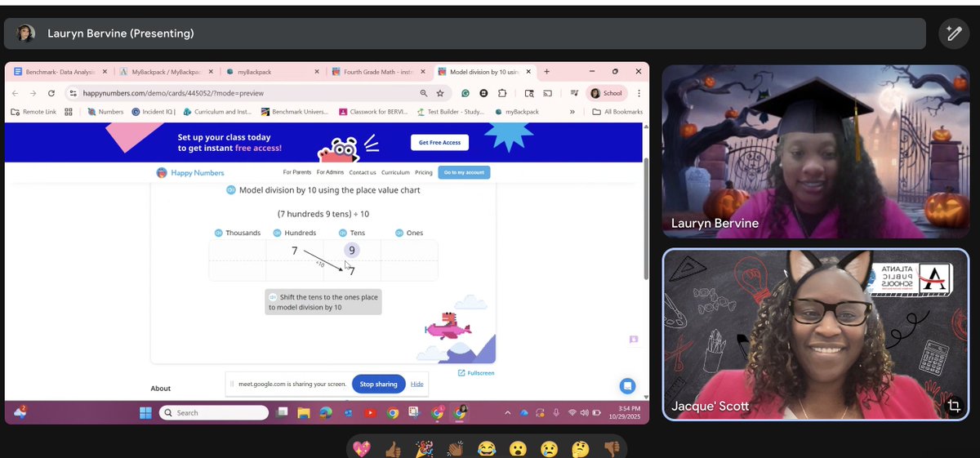The height and width of the screenshot is (458, 980).
Task: Play audio for Tens column label
Action: (x=341, y=233)
